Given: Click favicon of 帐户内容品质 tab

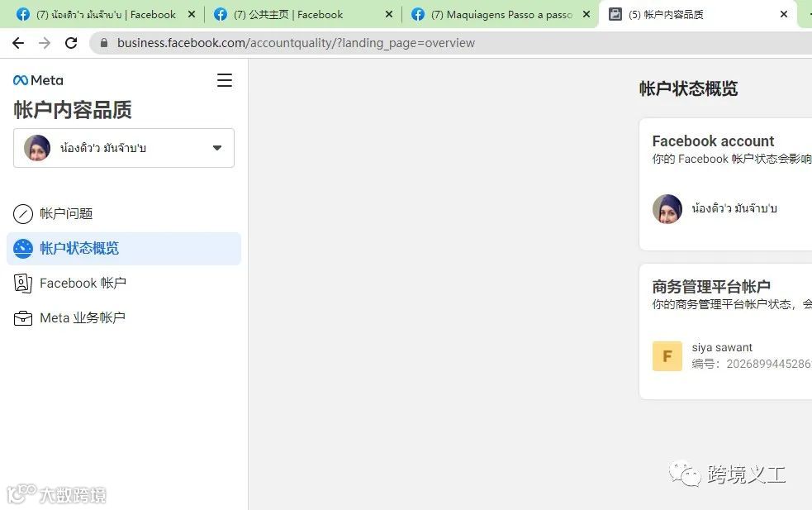Looking at the screenshot, I should pyautogui.click(x=615, y=14).
